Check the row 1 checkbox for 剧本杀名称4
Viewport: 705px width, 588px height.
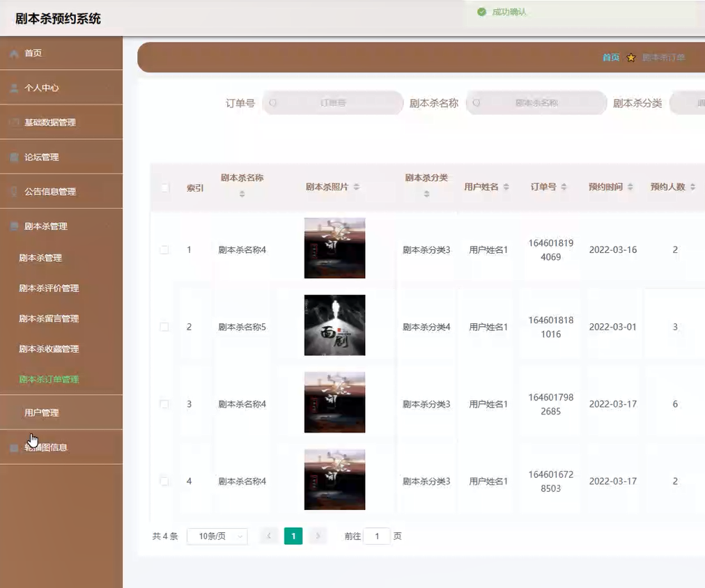pyautogui.click(x=164, y=250)
